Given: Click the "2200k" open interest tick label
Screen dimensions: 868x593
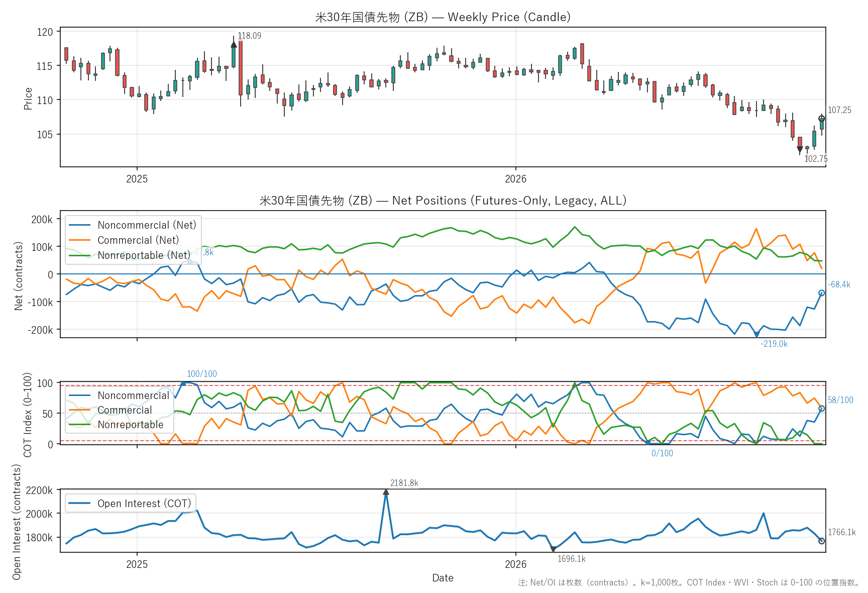Looking at the screenshot, I should point(40,490).
